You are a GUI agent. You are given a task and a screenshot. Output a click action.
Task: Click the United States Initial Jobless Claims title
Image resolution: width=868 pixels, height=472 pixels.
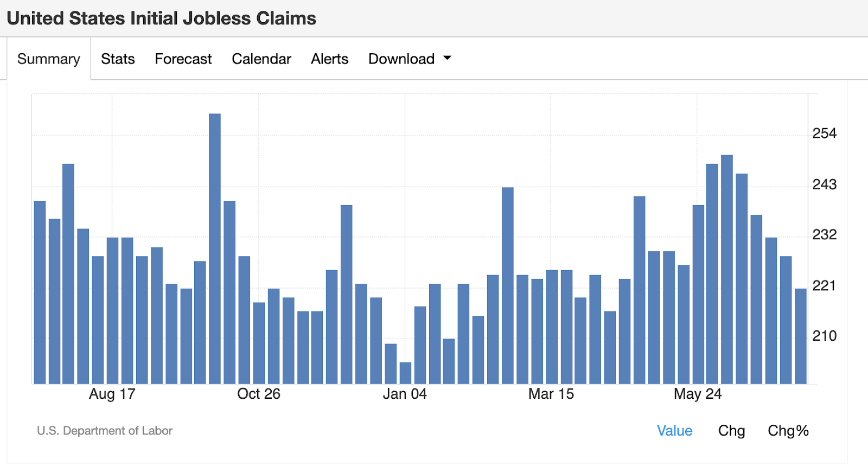pos(162,18)
